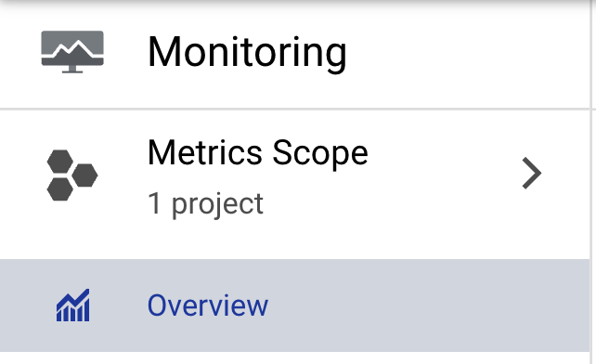Click the Monitoring monitor icon
This screenshot has height=364, width=596.
(72, 52)
